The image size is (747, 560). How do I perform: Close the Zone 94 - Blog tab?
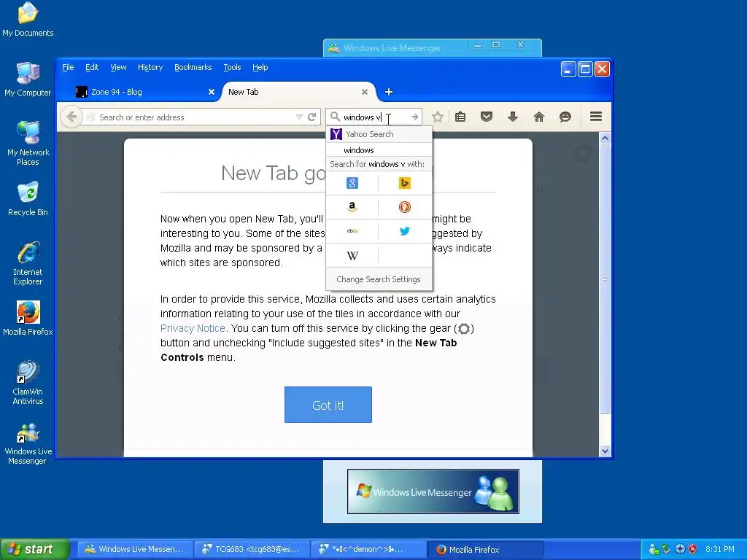212,92
